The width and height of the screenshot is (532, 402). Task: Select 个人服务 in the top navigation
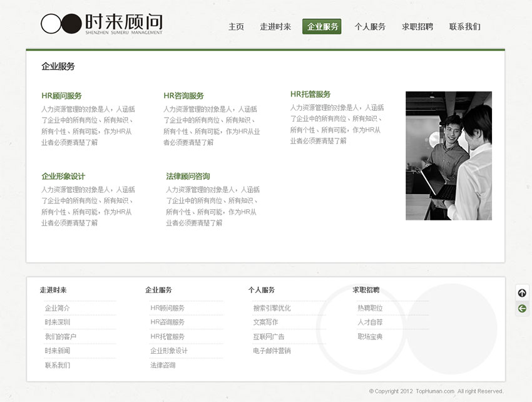[370, 27]
